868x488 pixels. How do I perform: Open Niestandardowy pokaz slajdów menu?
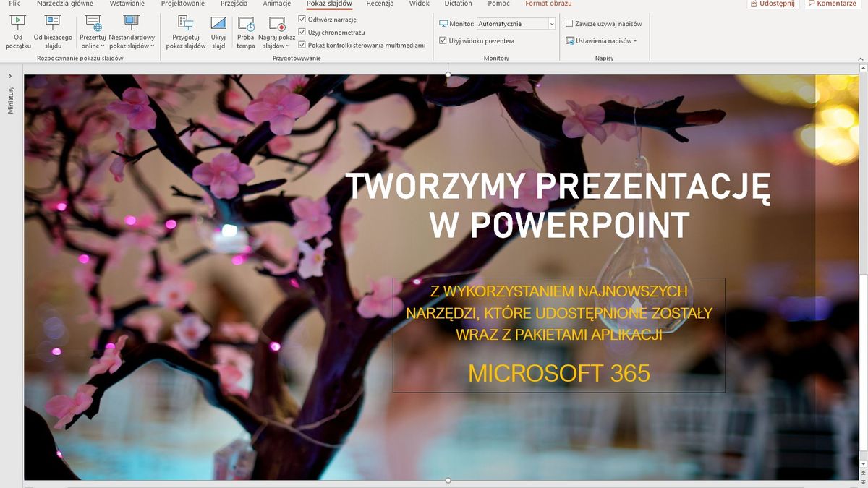[132, 33]
